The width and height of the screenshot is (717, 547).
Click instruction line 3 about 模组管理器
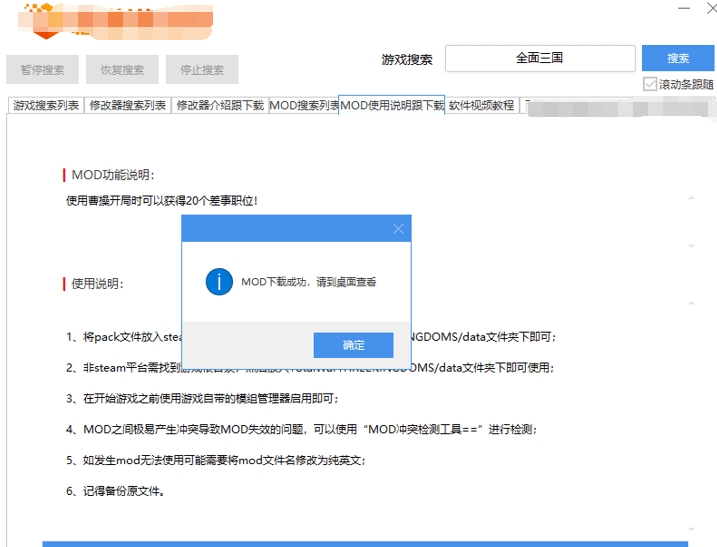pos(202,399)
